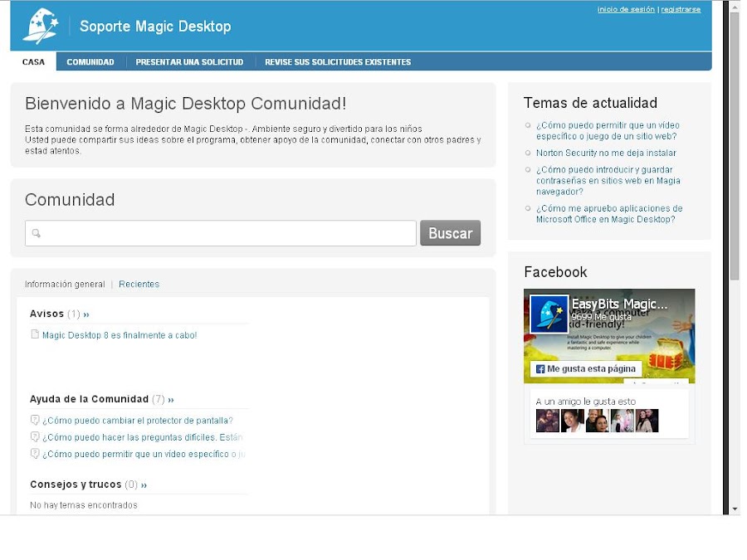The height and width of the screenshot is (560, 747).
Task: Open Norton Security no me deja instalar
Action: click(606, 153)
